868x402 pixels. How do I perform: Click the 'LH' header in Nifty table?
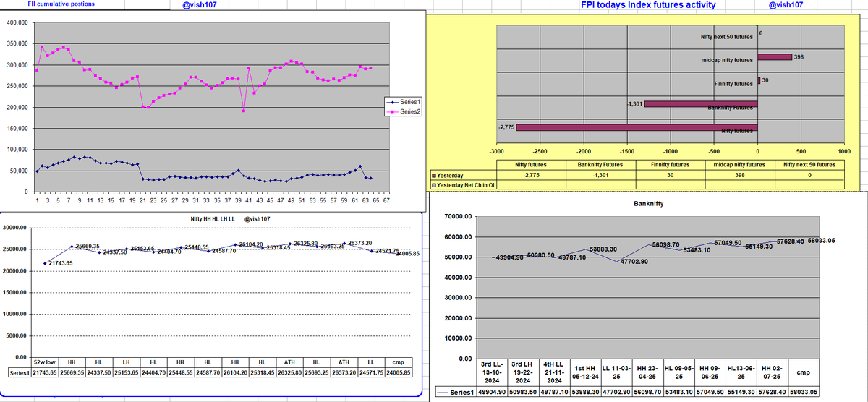pos(126,362)
